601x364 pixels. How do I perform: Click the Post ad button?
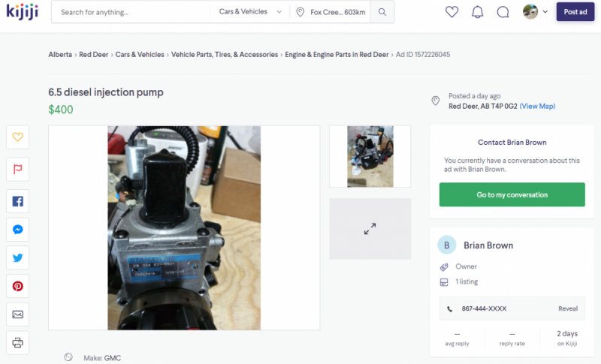[x=575, y=12]
